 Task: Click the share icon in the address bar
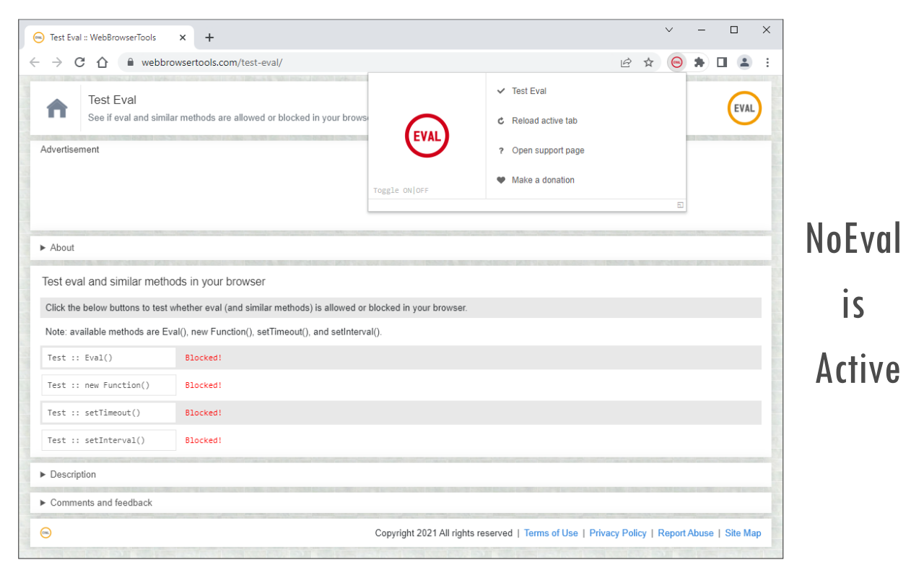[626, 62]
